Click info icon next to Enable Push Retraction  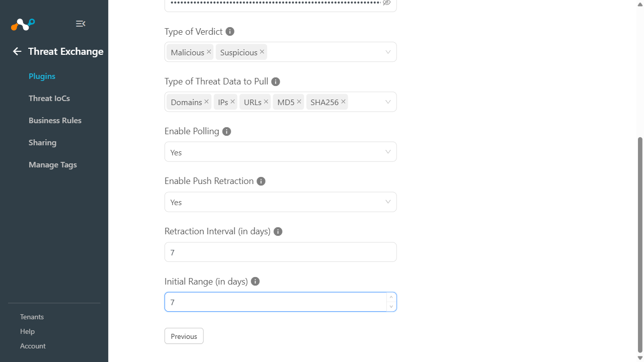(261, 181)
